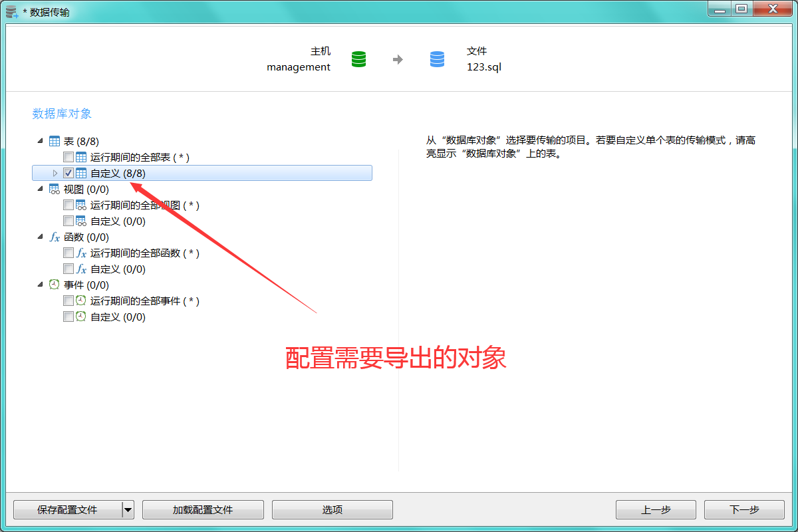Open the 选项 button

(x=332, y=510)
